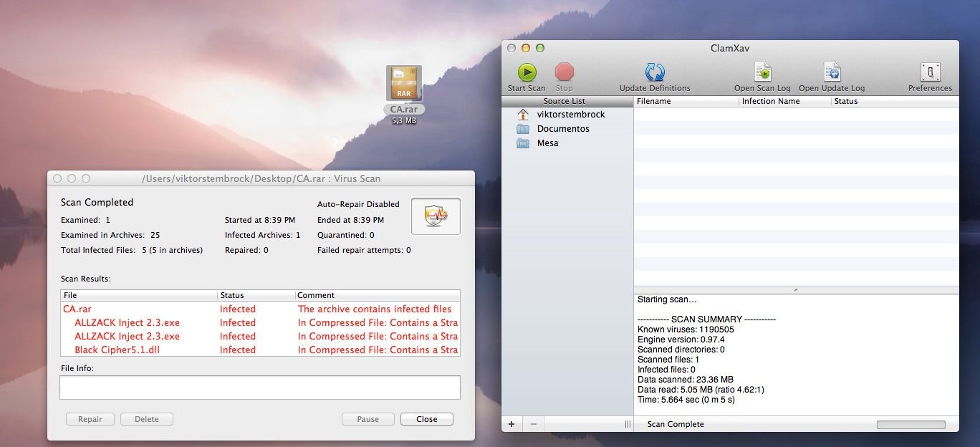This screenshot has width=980, height=447.
Task: Select the CA.rar file icon on desktop
Action: click(404, 84)
